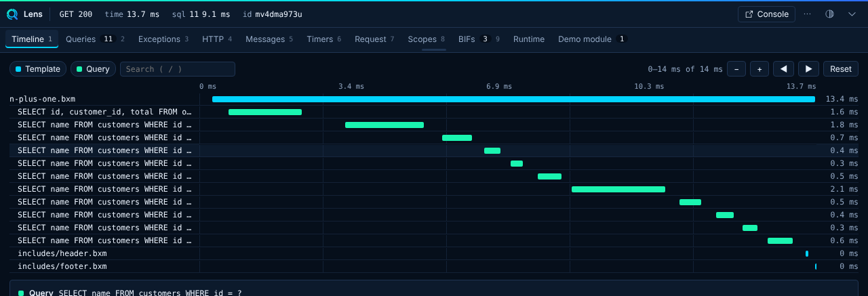Click the n-plus-one.bxm 13.4 ms blue bar
Image resolution: width=868 pixels, height=296 pixels.
pos(513,99)
